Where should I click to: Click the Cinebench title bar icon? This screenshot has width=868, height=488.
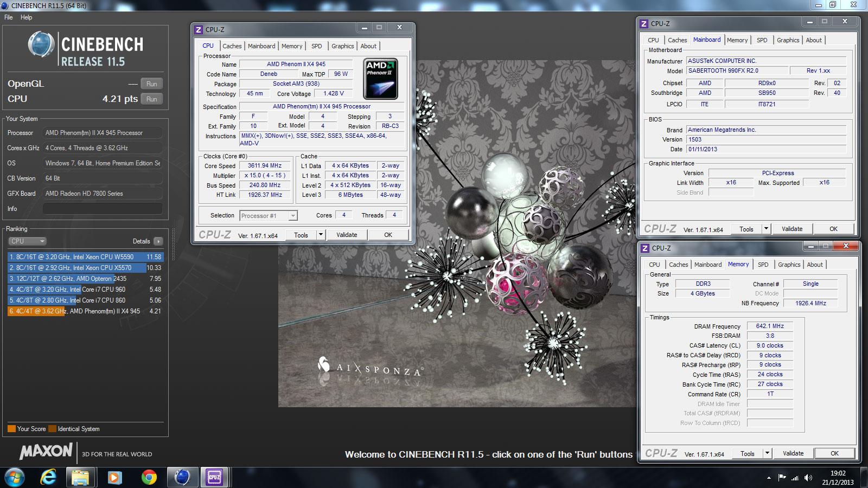pos(5,5)
